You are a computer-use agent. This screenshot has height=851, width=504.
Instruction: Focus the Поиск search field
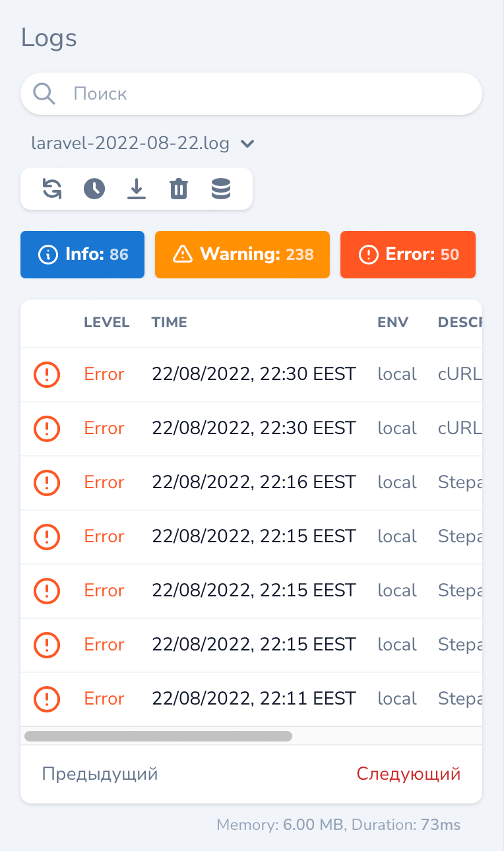(264, 94)
